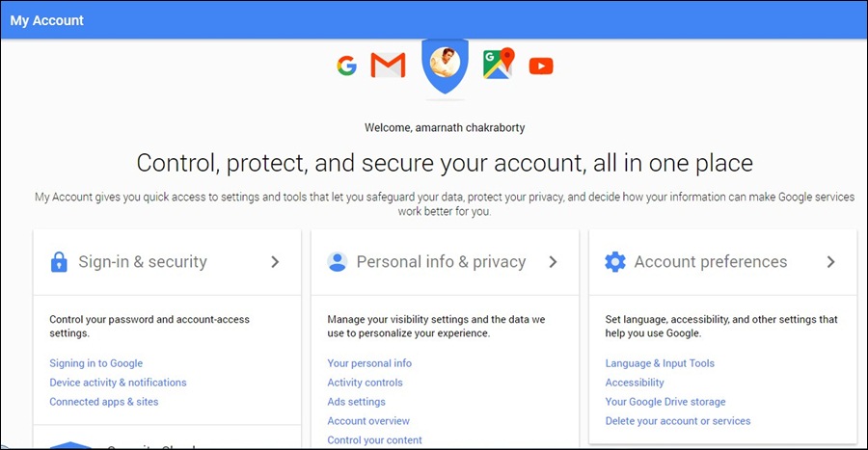Expand Sign-in & security chevron arrow
This screenshot has height=450, width=868.
pyautogui.click(x=275, y=262)
